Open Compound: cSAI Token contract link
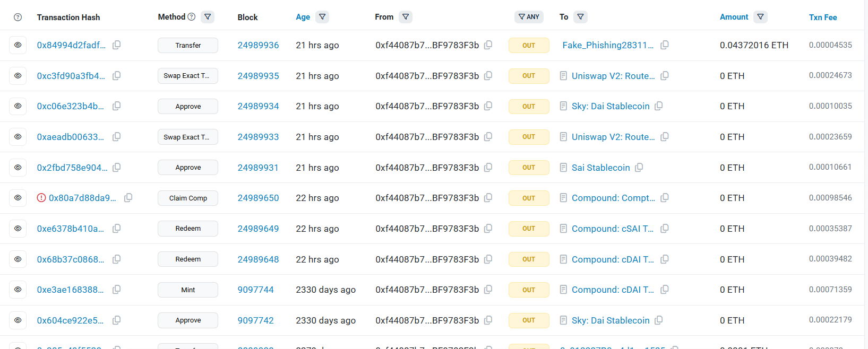Screen dimensions: 868x349 coord(613,229)
